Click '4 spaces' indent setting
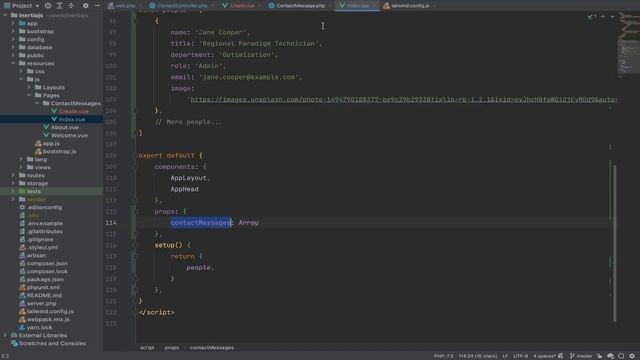Screen dimensions: 640x360 click(x=544, y=356)
